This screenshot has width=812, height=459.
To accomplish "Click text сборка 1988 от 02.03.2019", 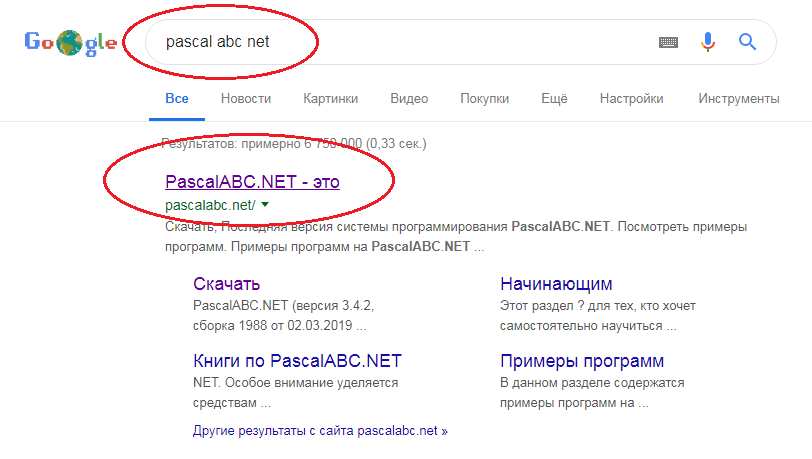I will 280,325.
